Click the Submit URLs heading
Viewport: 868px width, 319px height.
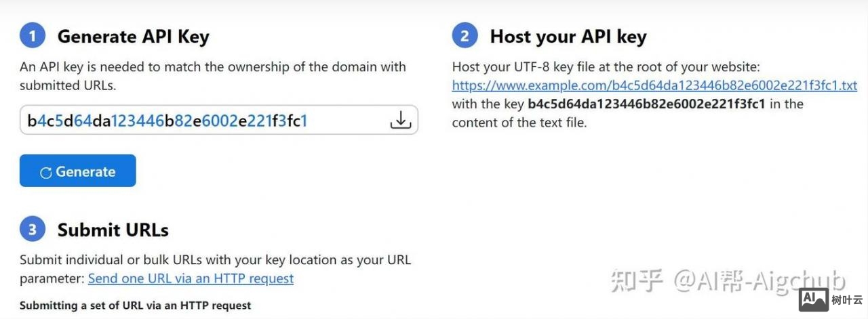pos(113,230)
